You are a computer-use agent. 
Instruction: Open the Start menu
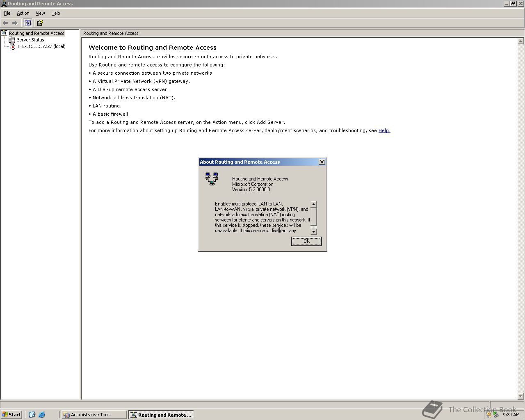[x=11, y=415]
